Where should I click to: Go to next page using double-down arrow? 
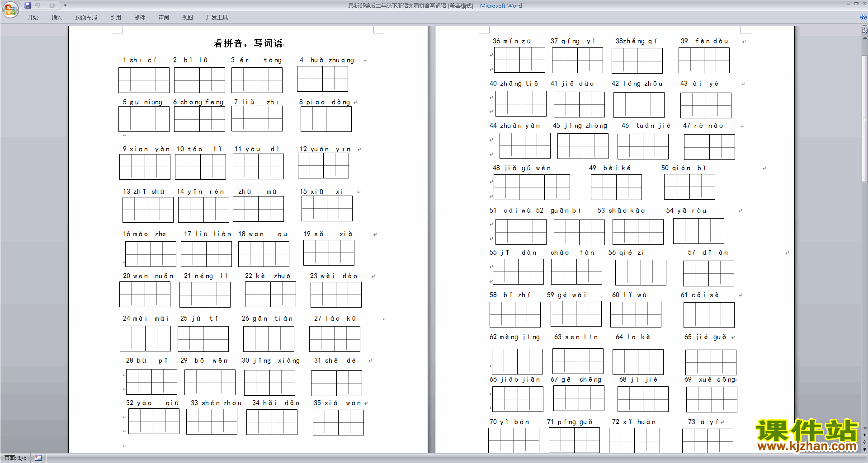click(x=864, y=449)
